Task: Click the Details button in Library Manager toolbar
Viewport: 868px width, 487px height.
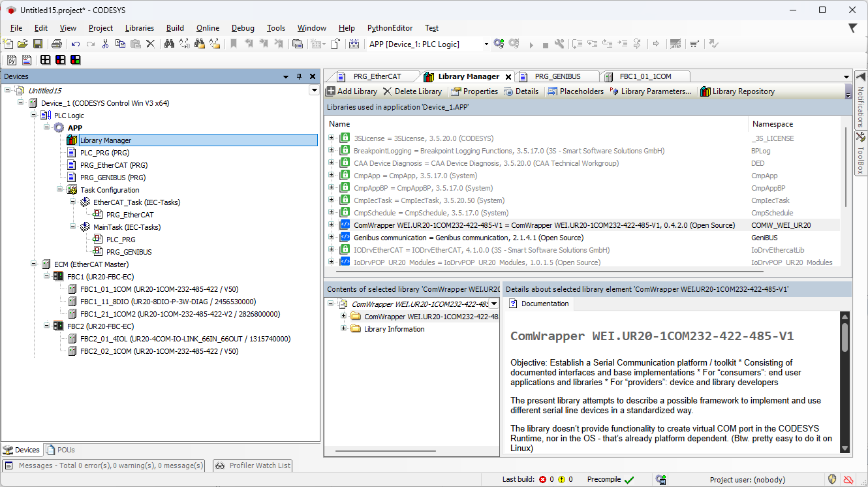Action: click(521, 91)
